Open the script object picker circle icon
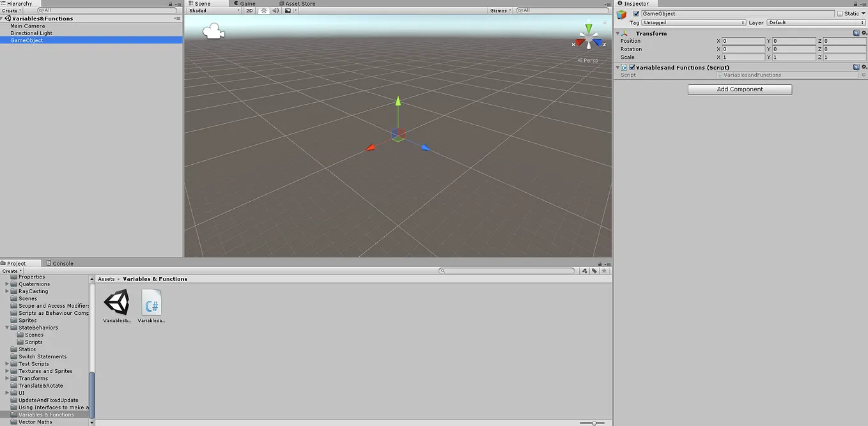The height and width of the screenshot is (426, 868). 864,75
